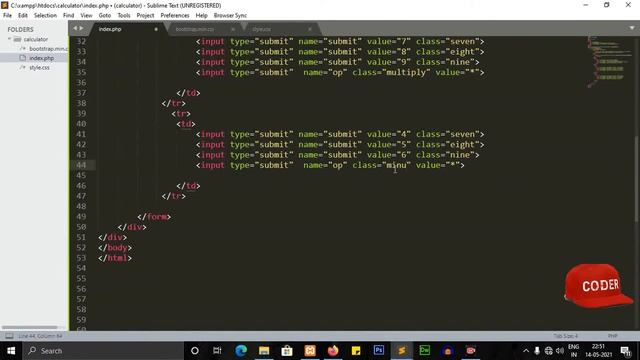Open XAMPP control panel from taskbar

(310, 351)
